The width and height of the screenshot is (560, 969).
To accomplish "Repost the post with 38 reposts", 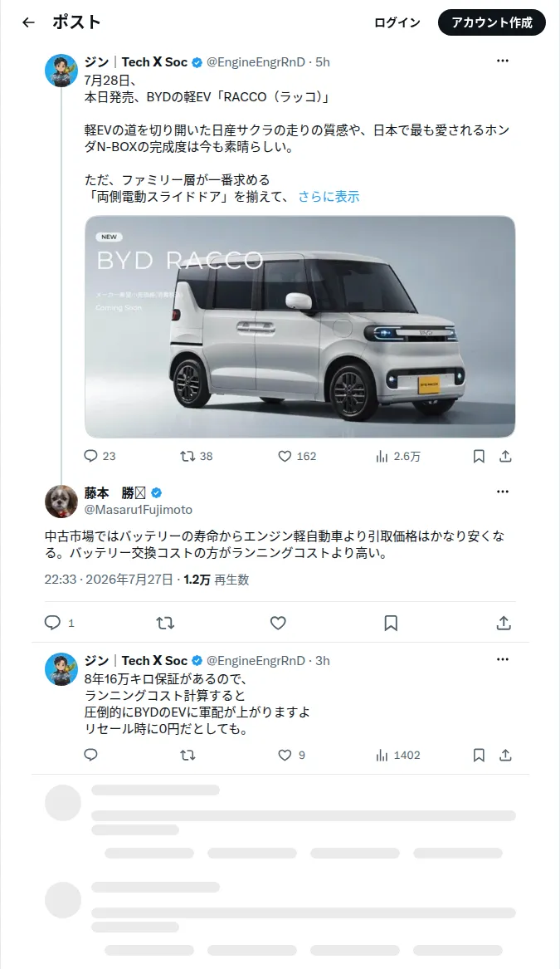I will click(197, 456).
